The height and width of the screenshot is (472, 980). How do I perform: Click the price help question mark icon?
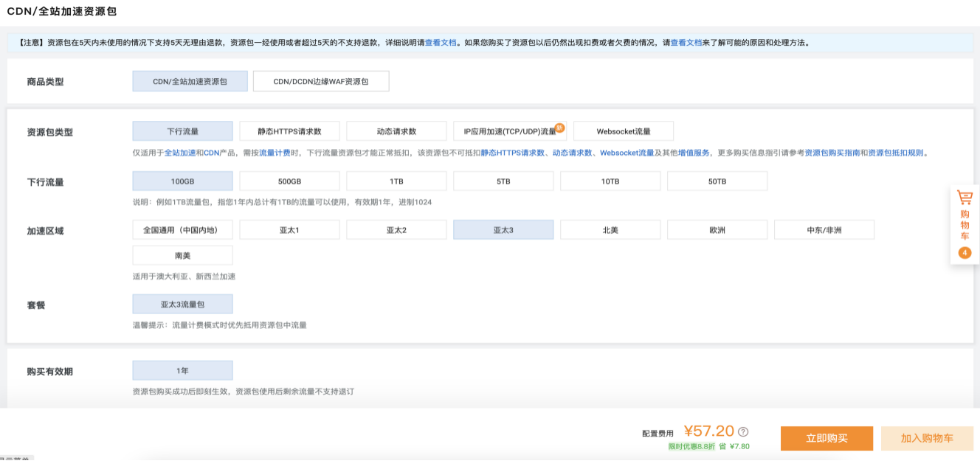(x=743, y=432)
